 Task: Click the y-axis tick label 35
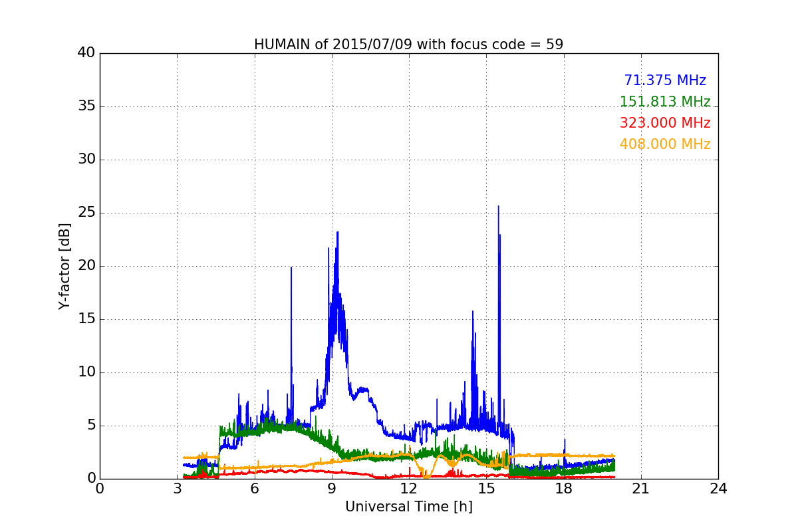(86, 106)
